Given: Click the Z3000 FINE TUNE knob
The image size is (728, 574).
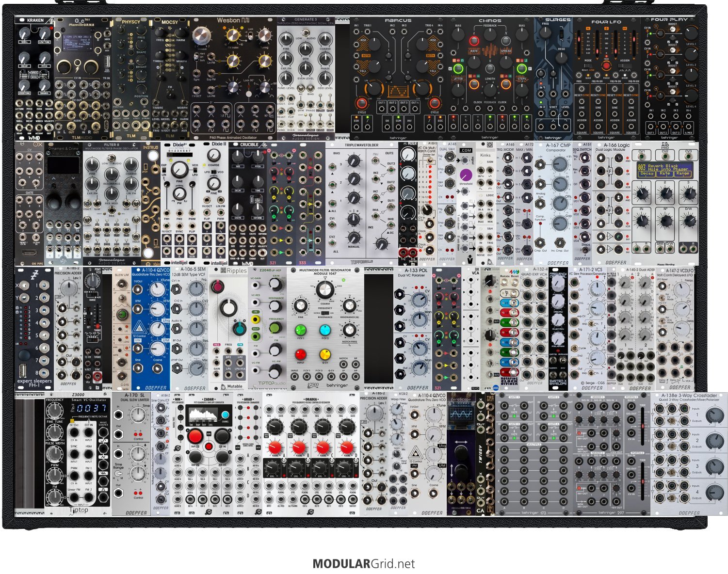Looking at the screenshot, I should pyautogui.click(x=54, y=432).
